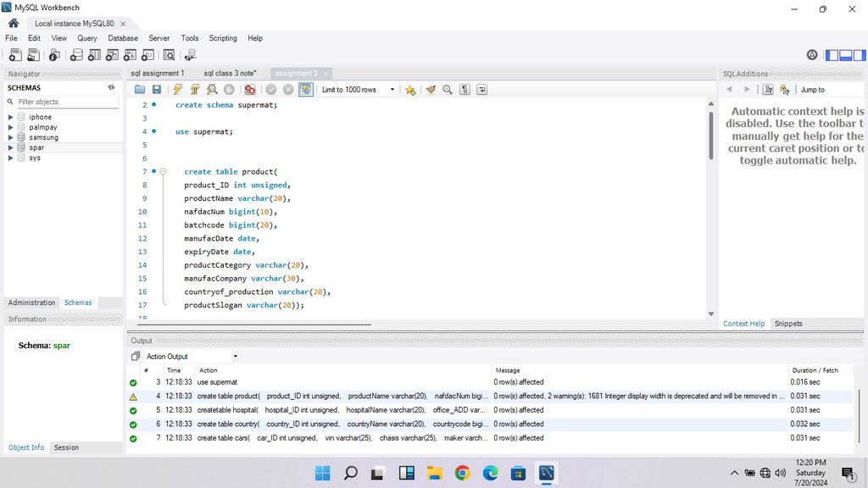Switch to Administration tab

pyautogui.click(x=31, y=302)
